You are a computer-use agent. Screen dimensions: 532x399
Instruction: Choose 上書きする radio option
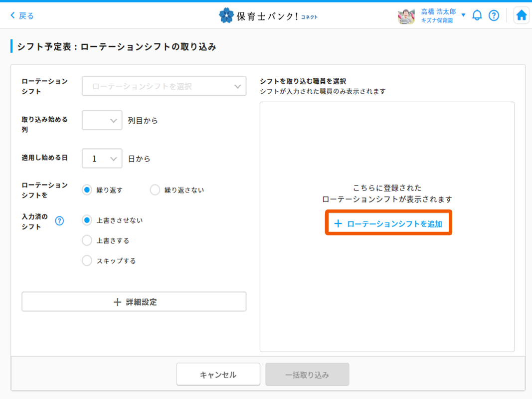87,240
